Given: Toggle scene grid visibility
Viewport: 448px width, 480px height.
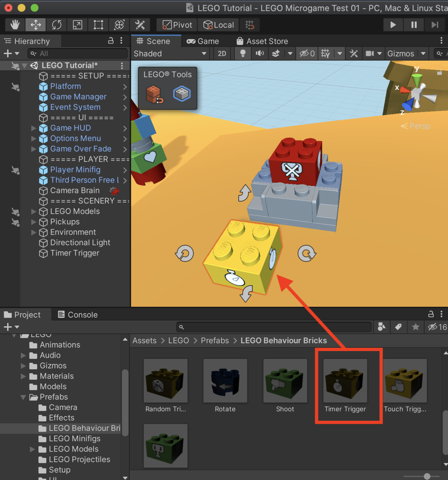Looking at the screenshot, I should (325, 54).
